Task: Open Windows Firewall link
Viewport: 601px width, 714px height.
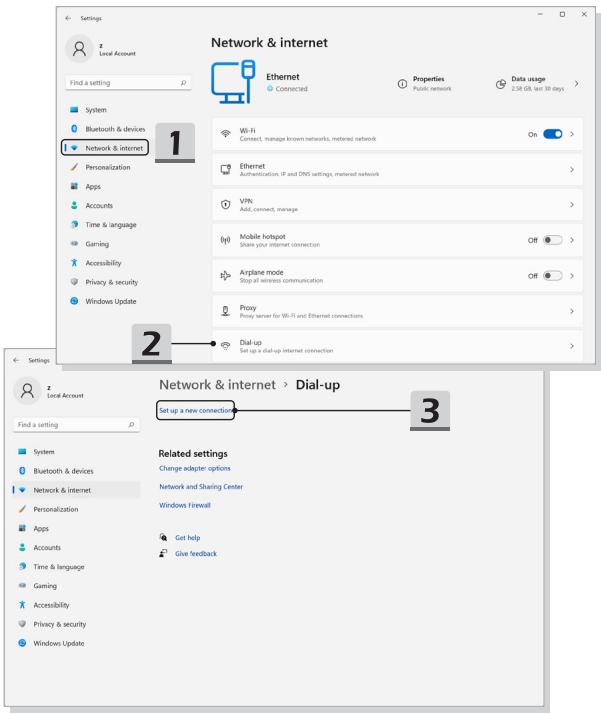Action: click(x=184, y=505)
